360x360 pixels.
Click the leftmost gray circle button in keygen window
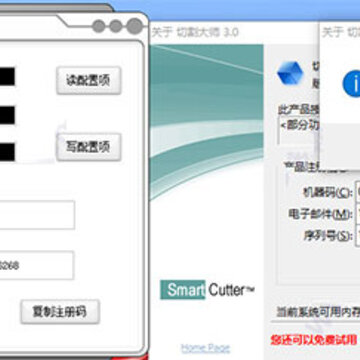[99, 26]
